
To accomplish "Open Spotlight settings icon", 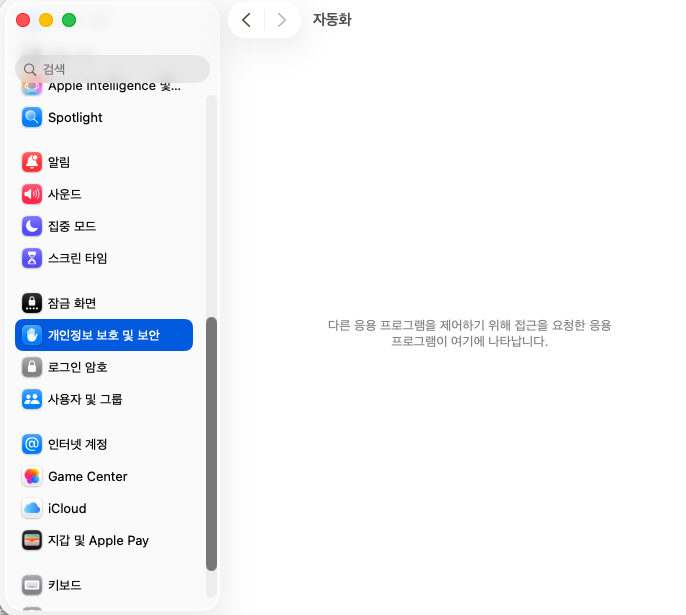I will tap(32, 117).
